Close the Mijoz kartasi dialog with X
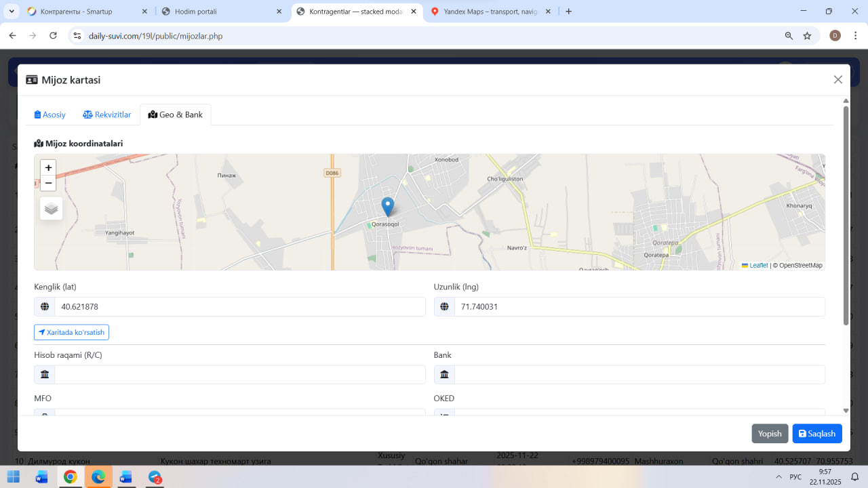Screen dimensions: 868x488 (837, 80)
